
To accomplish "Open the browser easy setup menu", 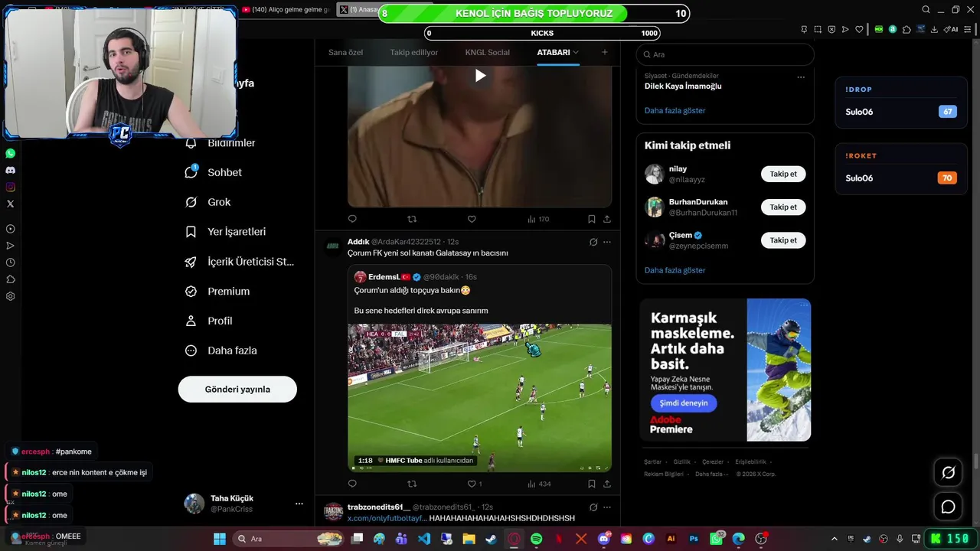I will [x=969, y=29].
